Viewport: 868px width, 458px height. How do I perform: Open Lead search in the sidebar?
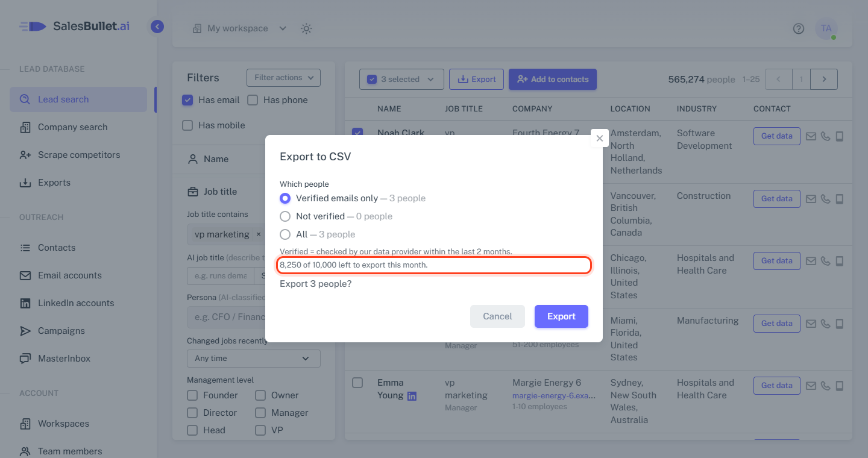click(78, 99)
